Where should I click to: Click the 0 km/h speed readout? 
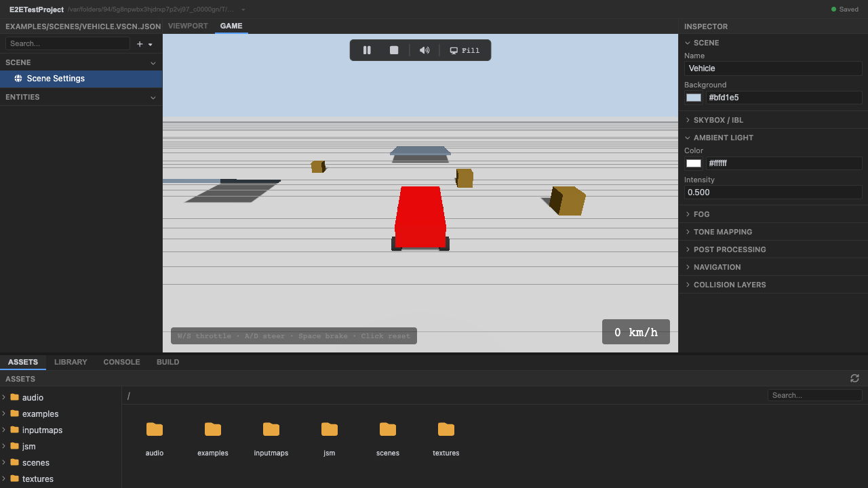coord(636,332)
